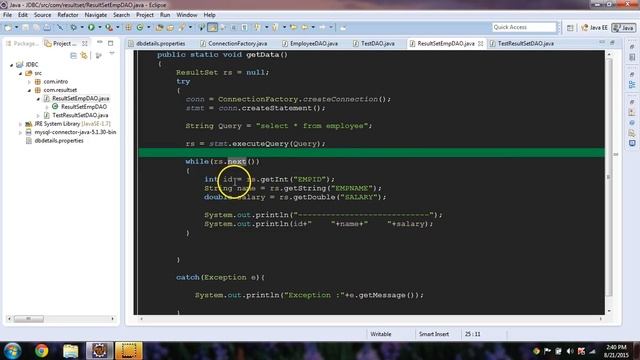
Task: Open the File menu
Action: [7, 15]
